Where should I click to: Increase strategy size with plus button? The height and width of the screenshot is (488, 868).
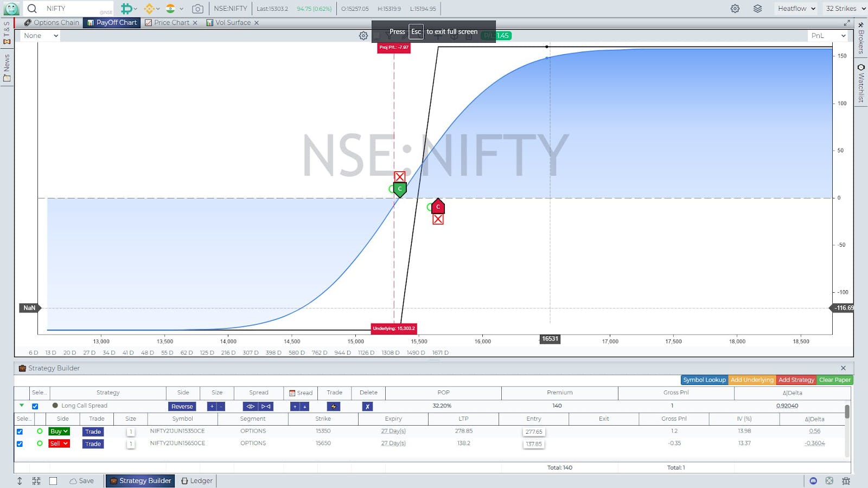[212, 406]
